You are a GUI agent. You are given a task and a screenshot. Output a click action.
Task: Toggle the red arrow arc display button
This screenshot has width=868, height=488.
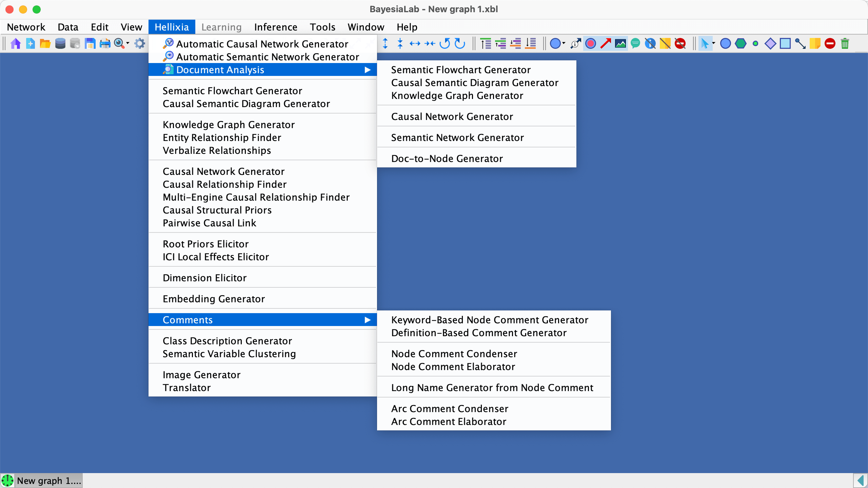point(606,43)
